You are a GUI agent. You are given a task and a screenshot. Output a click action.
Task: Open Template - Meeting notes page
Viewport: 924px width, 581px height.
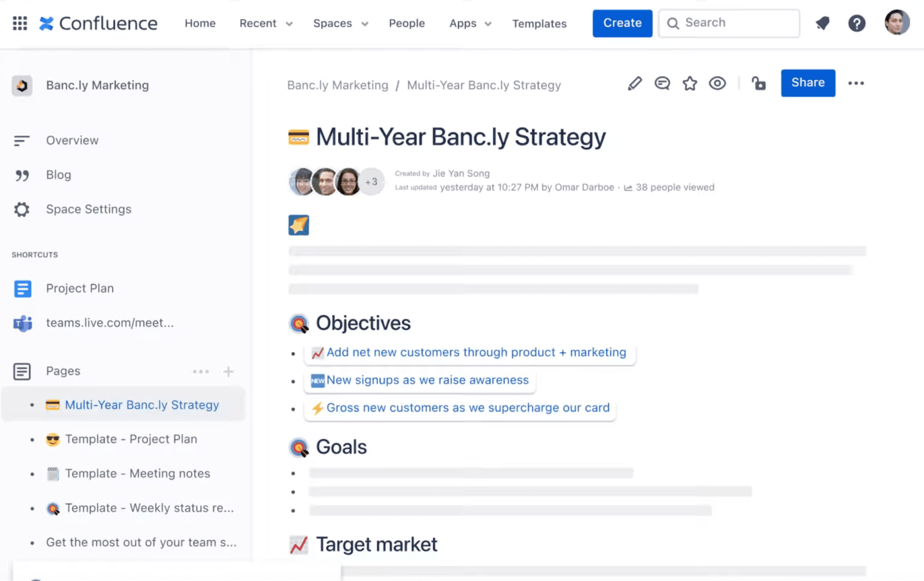tap(137, 474)
